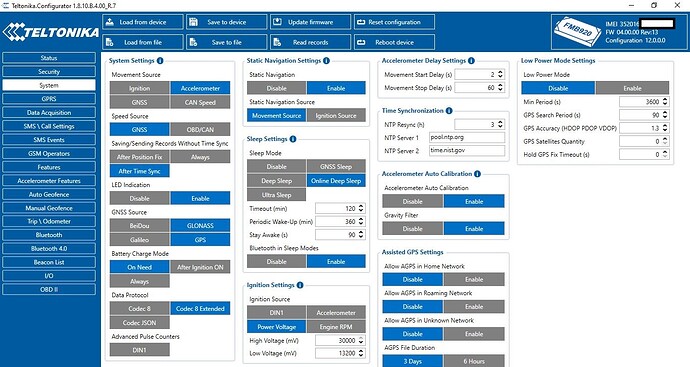Viewport: 690px width, 367px height.
Task: Click the Load from device icon
Action: click(110, 22)
